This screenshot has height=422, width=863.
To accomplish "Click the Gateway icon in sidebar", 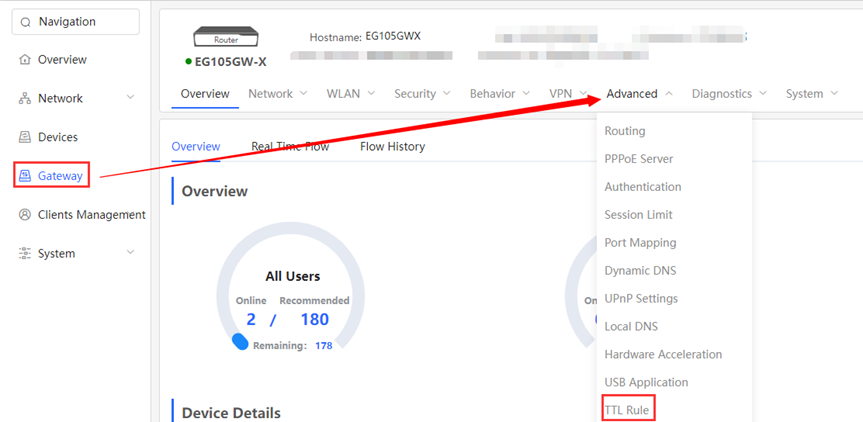I will [x=25, y=176].
